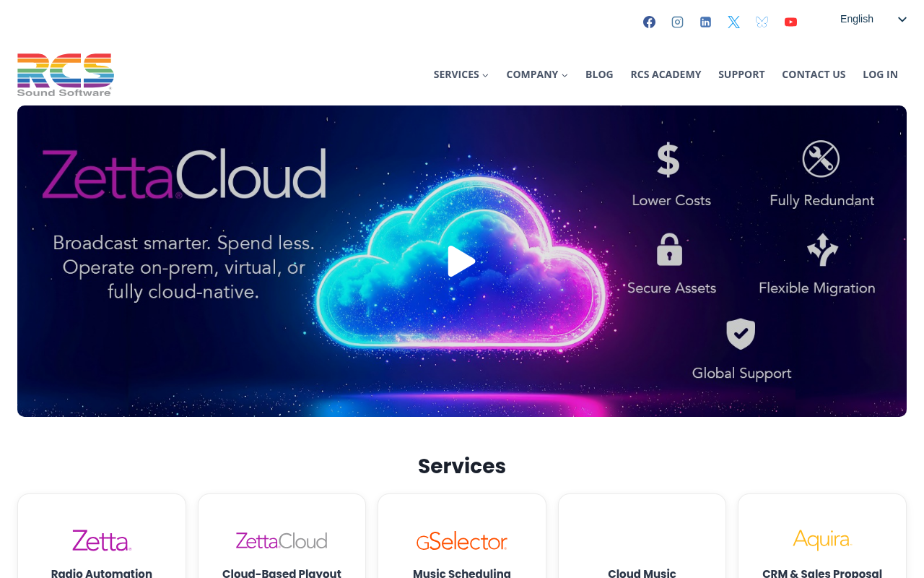The image size is (924, 578).
Task: Select the GSelector service logo
Action: (x=462, y=541)
